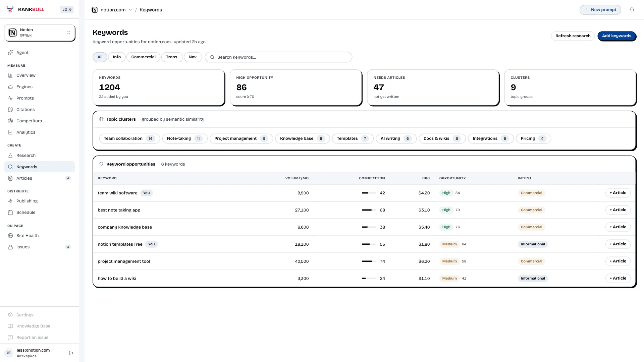Click the Keyword opportunities magnifier icon
The height and width of the screenshot is (362, 644).
pyautogui.click(x=101, y=164)
